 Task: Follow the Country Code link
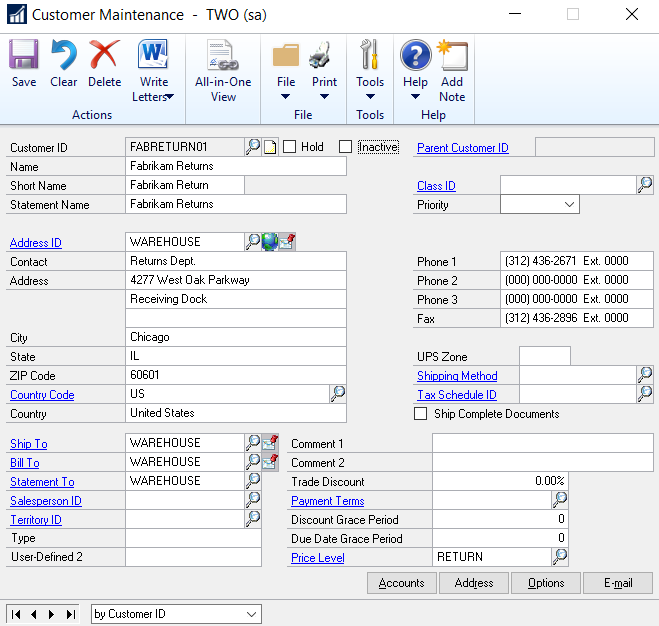42,395
